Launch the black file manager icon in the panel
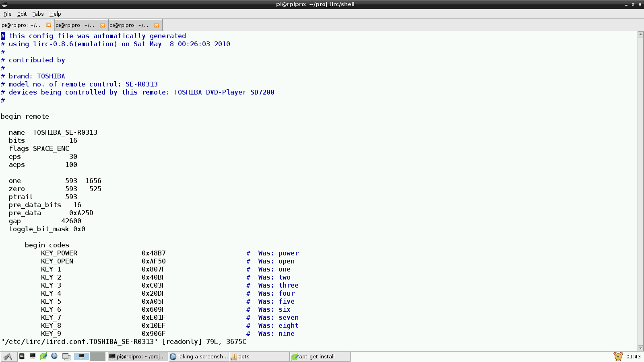The height and width of the screenshot is (362, 644). pyautogui.click(x=22, y=356)
